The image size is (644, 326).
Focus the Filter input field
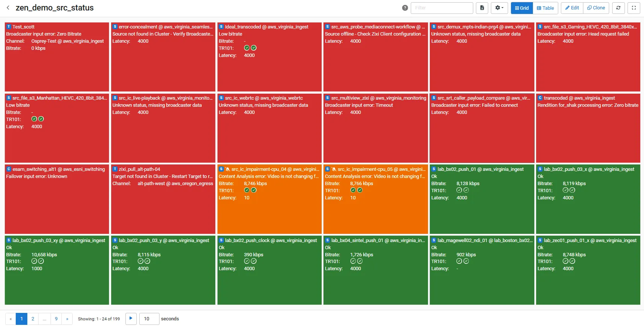[x=442, y=8]
